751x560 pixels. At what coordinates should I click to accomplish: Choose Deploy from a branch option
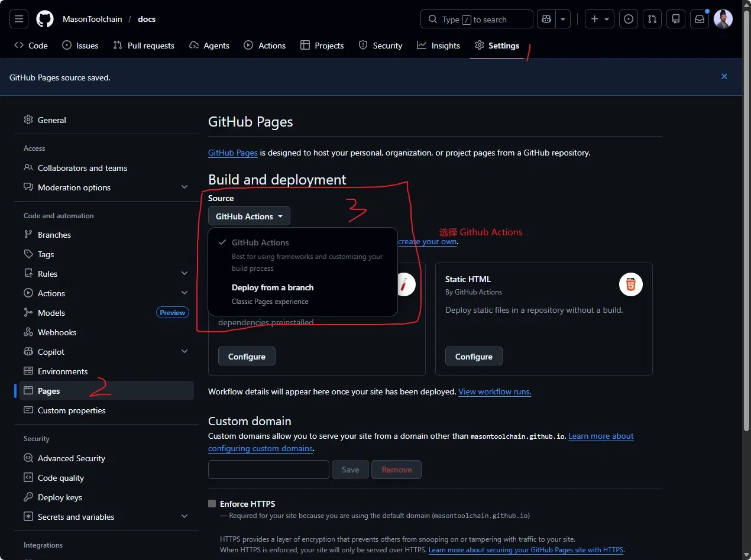[x=303, y=294]
